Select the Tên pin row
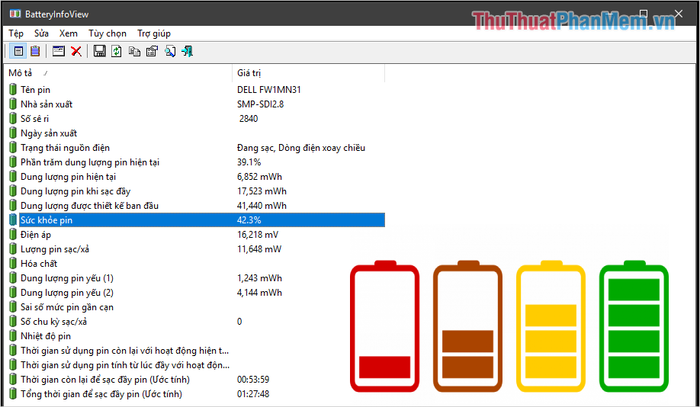Image resolution: width=700 pixels, height=407 pixels. pyautogui.click(x=196, y=89)
